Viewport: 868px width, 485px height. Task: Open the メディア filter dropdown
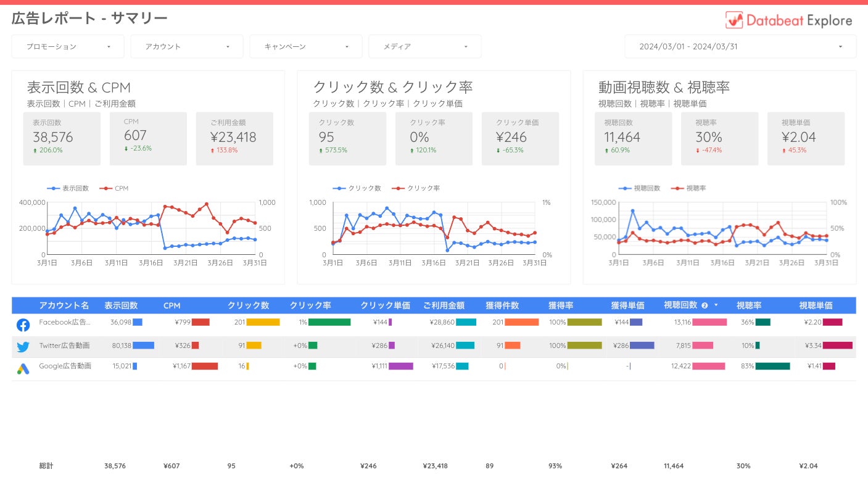(x=425, y=46)
